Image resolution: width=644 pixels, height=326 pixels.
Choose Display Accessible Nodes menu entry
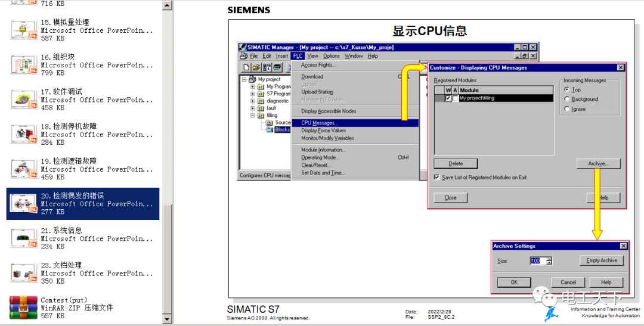(329, 111)
